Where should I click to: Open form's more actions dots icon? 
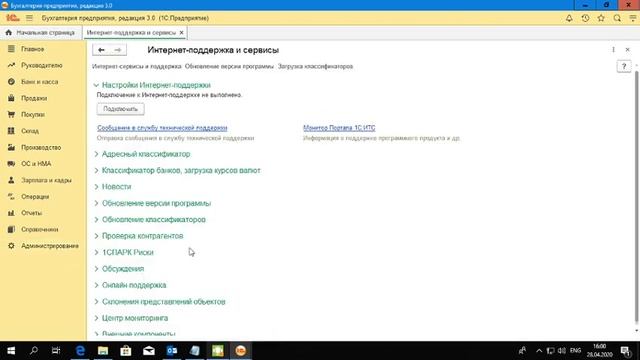pos(613,49)
